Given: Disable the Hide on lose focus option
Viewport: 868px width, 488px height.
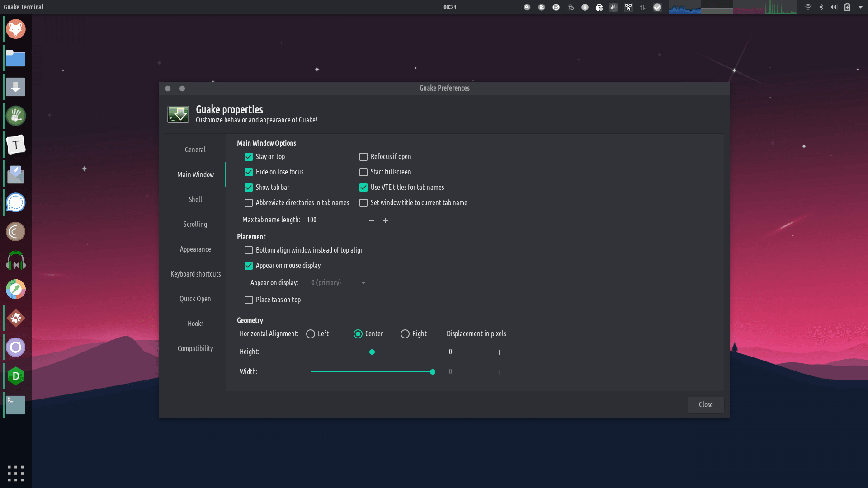Looking at the screenshot, I should 248,172.
